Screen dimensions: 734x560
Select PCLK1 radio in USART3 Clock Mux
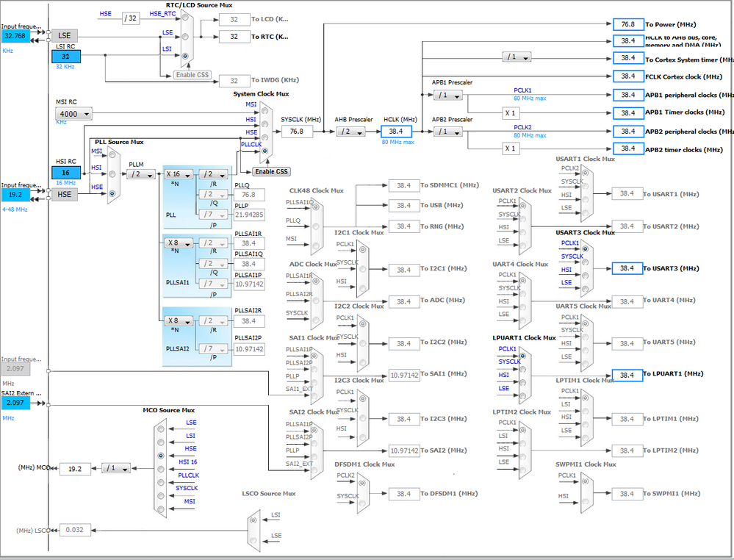tap(585, 248)
